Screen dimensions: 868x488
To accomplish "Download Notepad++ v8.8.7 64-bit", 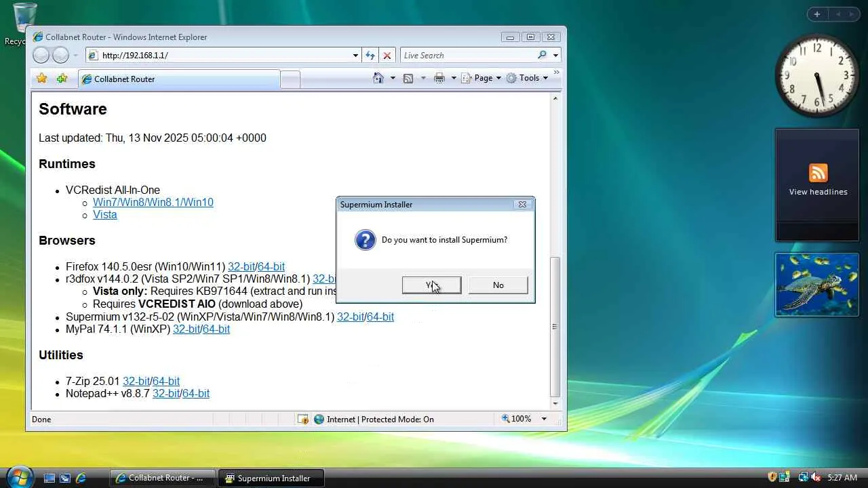I will [196, 394].
